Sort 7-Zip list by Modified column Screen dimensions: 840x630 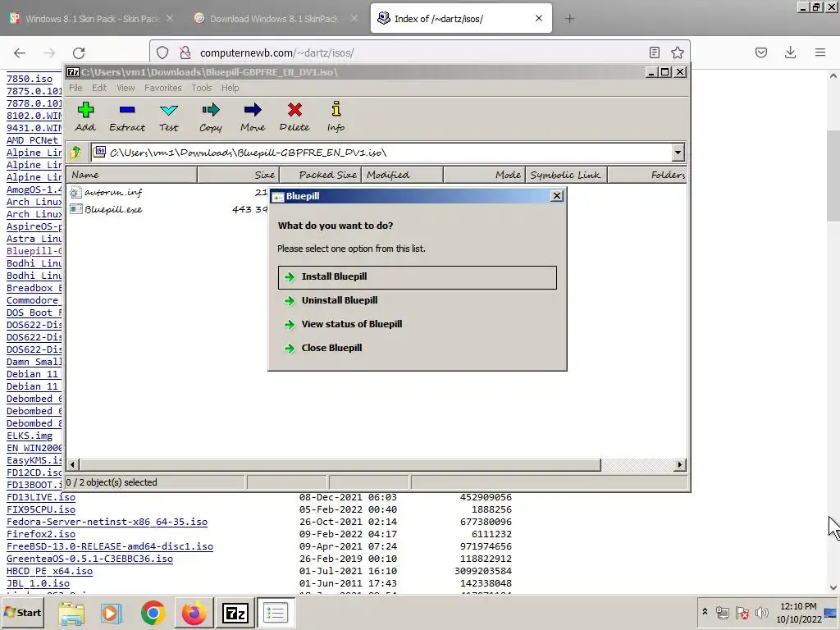pos(402,176)
